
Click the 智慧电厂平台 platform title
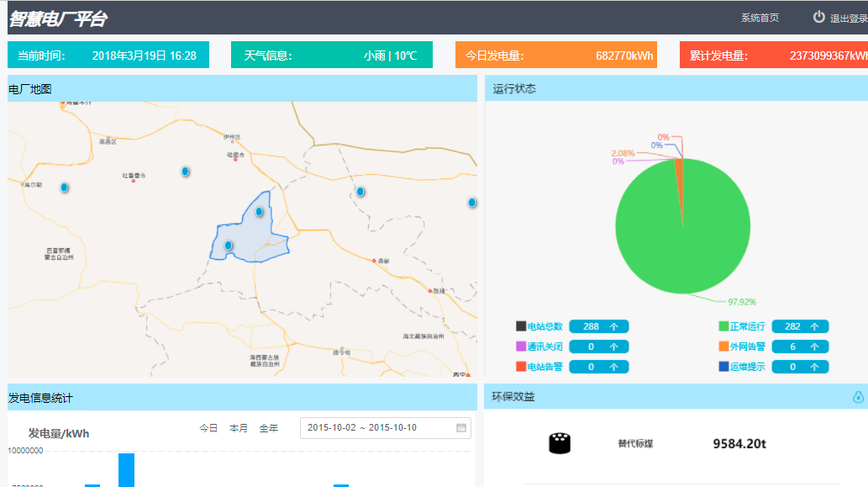tap(58, 19)
